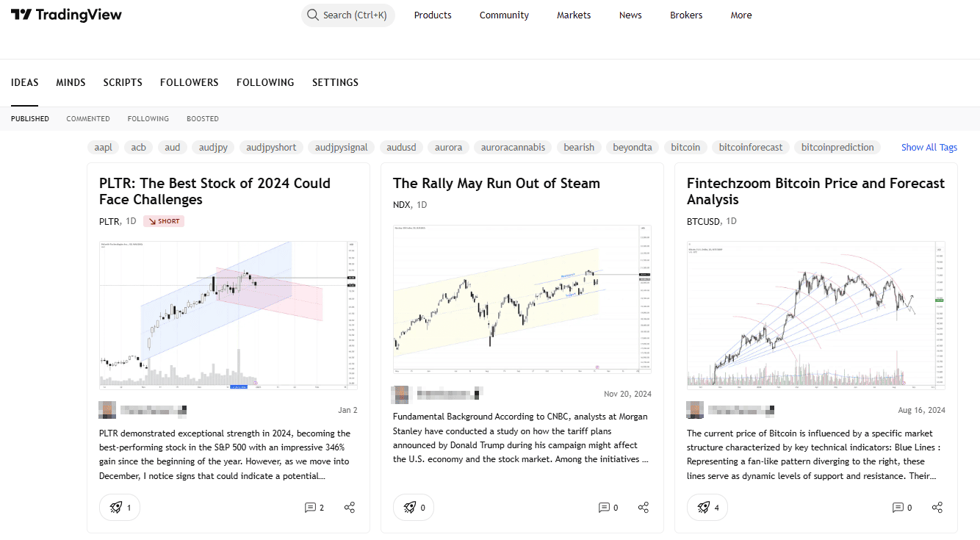
Task: Open the Products menu
Action: pyautogui.click(x=433, y=15)
